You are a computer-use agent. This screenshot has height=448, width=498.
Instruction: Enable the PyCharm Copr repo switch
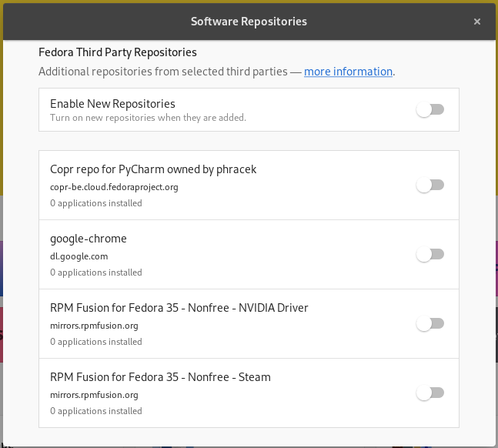[x=430, y=186]
